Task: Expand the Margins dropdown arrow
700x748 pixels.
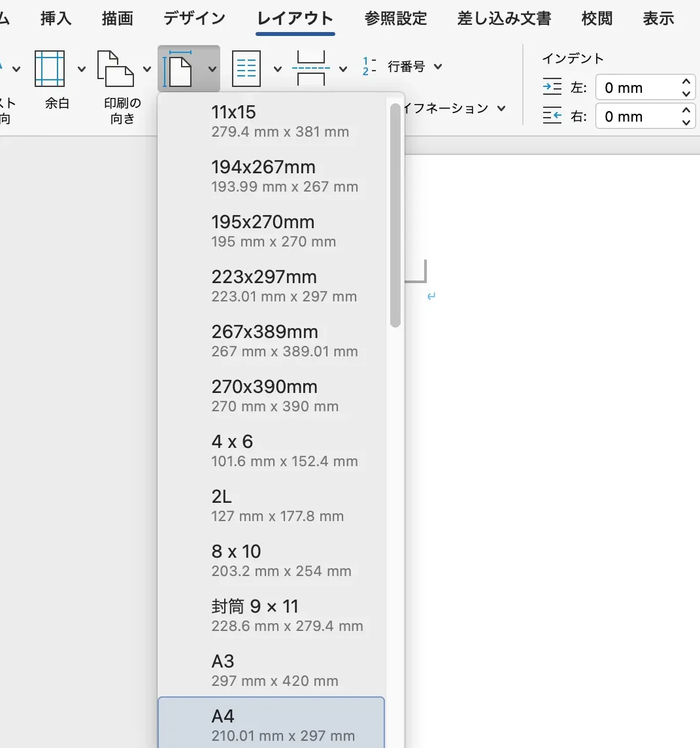Action: (x=82, y=69)
